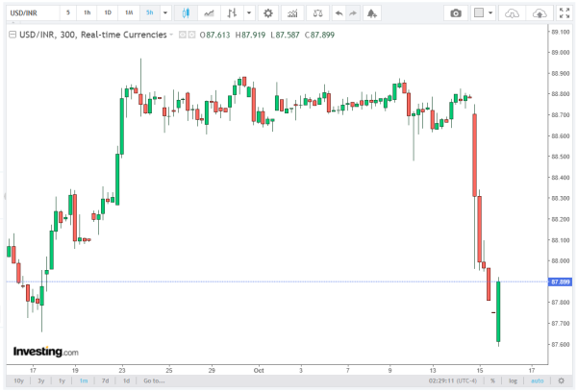Select the 1h interval tab

88,12
